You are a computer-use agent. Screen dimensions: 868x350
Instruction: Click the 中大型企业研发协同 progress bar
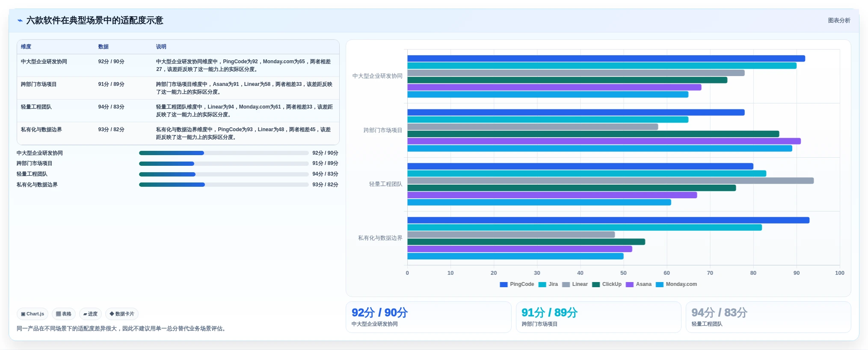(x=224, y=153)
